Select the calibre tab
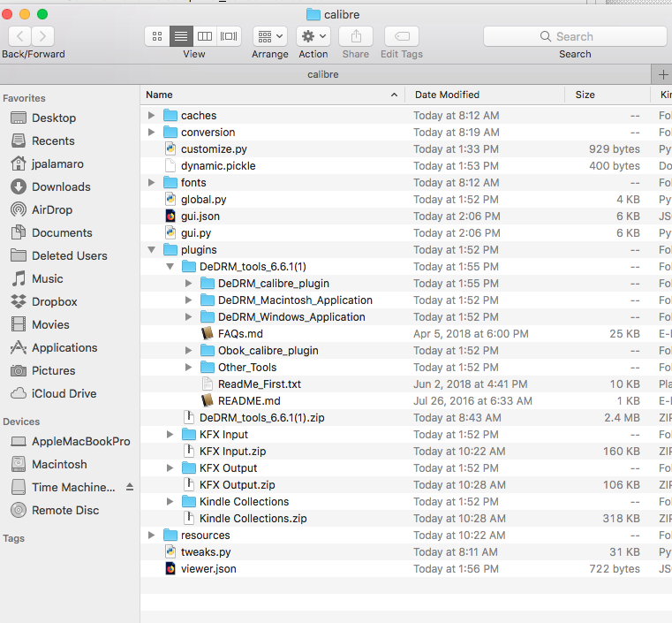Viewport: 672px width, 623px height. coord(323,74)
